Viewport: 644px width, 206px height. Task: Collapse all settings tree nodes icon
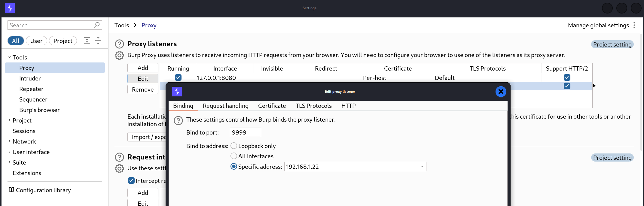98,41
